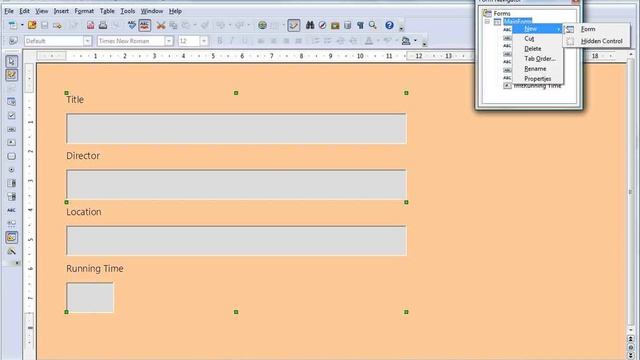Open the Times New Roman font dropdown
640x360 pixels.
pos(169,41)
